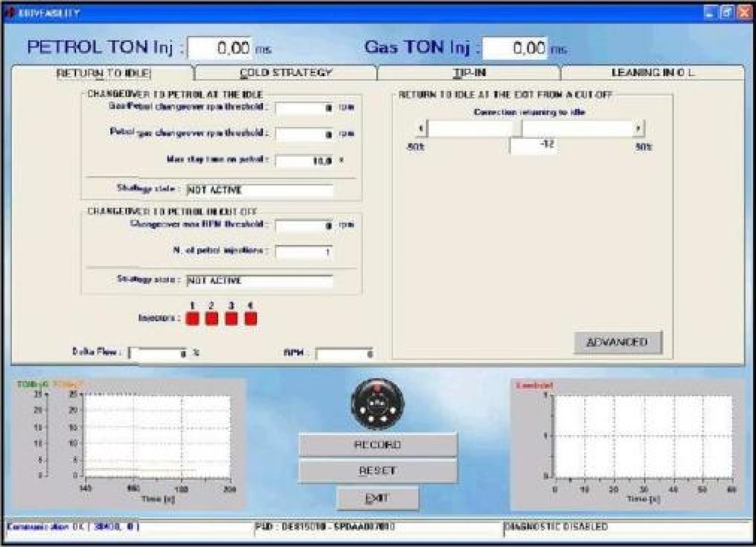Screen dimensions: 756x547
Task: Click the Petrol-gas changeover rpm threshold field
Action: (x=305, y=135)
